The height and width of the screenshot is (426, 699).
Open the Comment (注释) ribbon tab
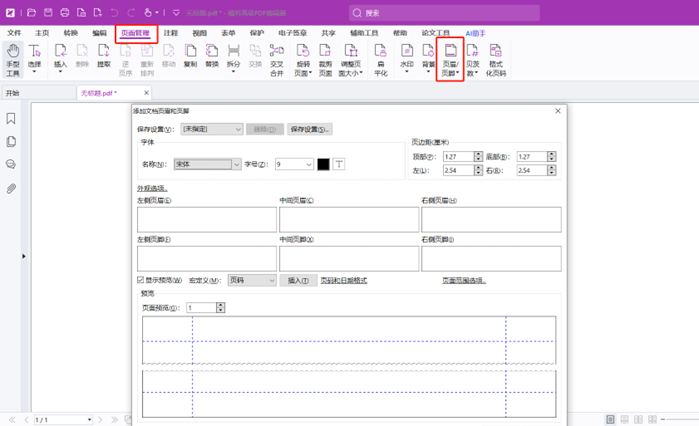point(171,33)
